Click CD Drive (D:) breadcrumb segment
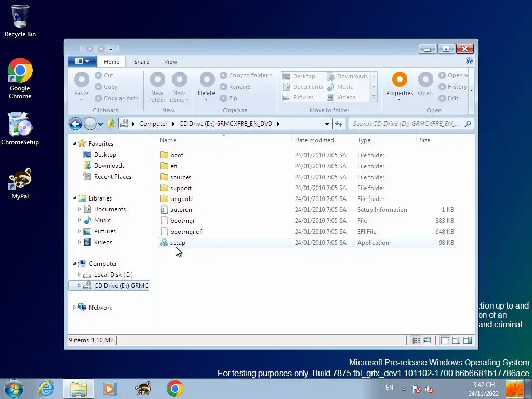 click(x=225, y=124)
